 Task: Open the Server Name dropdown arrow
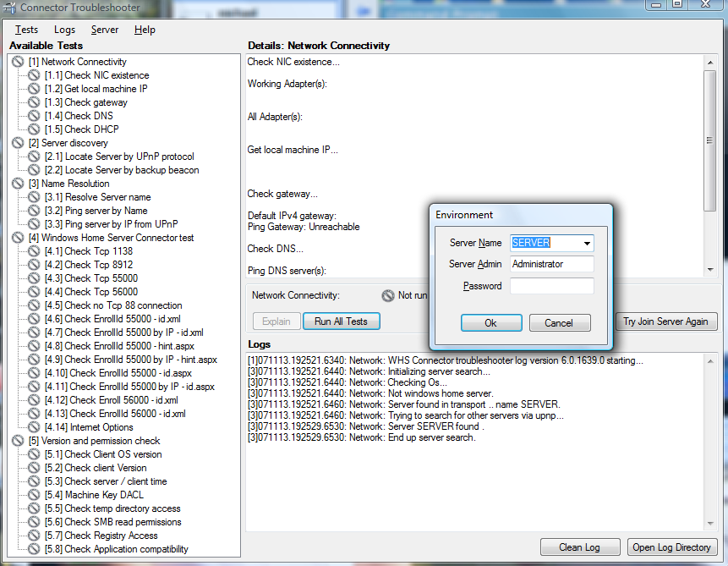[587, 243]
